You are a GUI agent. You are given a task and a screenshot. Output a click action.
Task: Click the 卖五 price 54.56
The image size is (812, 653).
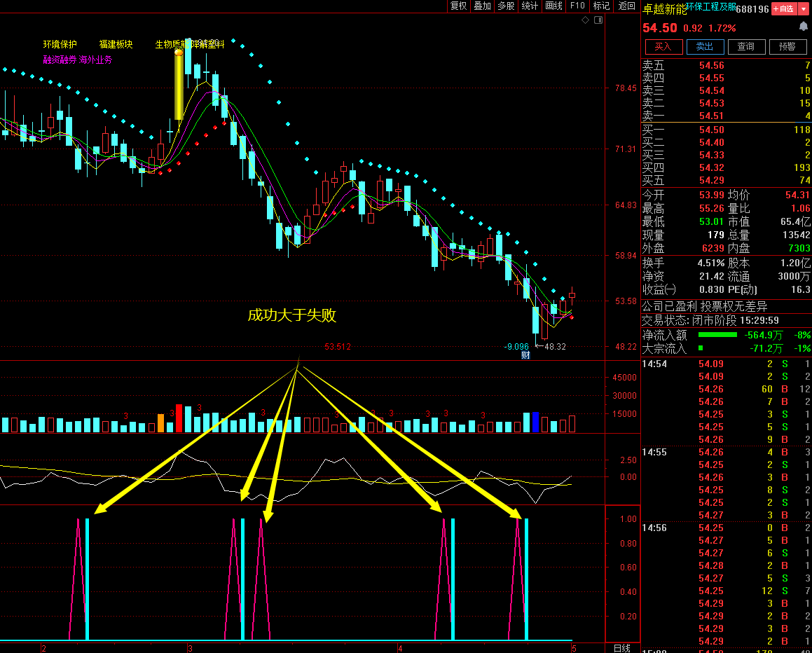point(712,66)
